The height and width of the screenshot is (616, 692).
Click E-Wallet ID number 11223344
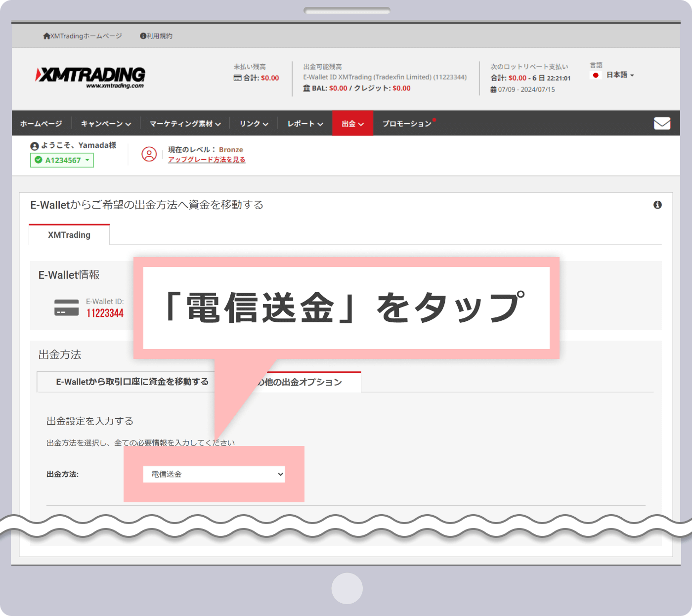105,313
